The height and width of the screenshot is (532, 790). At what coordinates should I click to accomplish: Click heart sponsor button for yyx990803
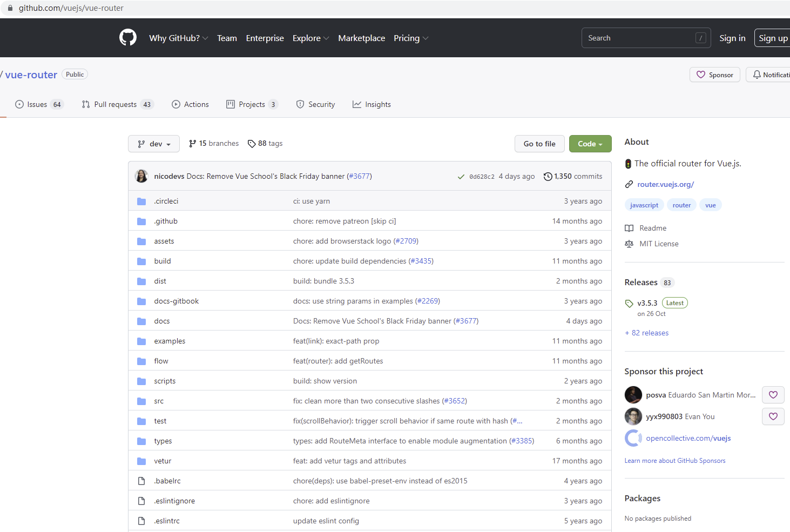[773, 416]
